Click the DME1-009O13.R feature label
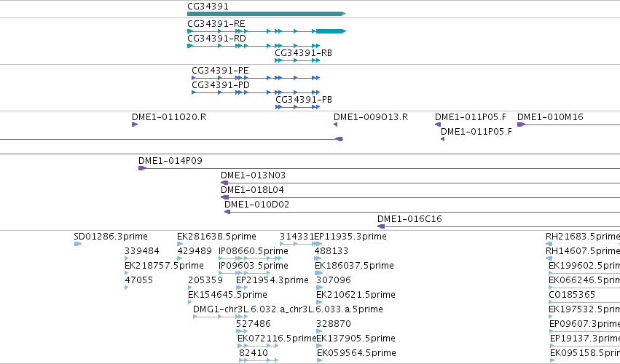Viewport: 620px width, 364px height. (371, 117)
